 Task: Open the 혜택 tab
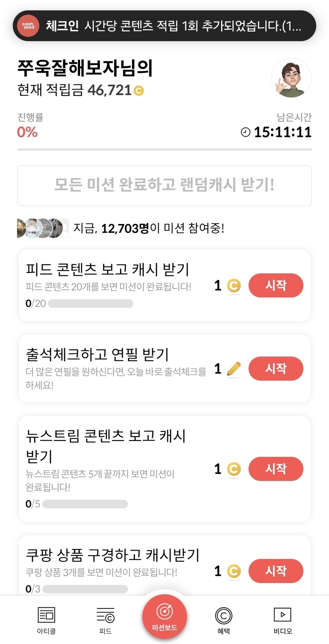pos(224,620)
